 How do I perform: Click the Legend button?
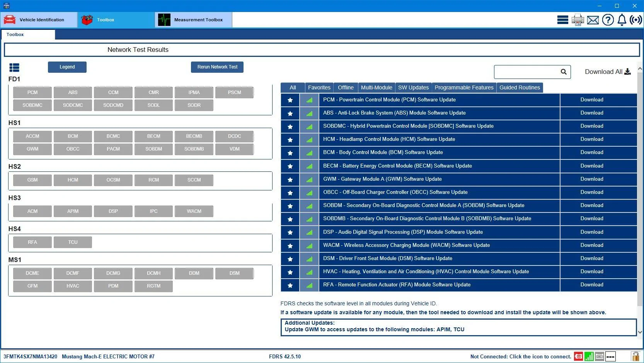[x=67, y=67]
